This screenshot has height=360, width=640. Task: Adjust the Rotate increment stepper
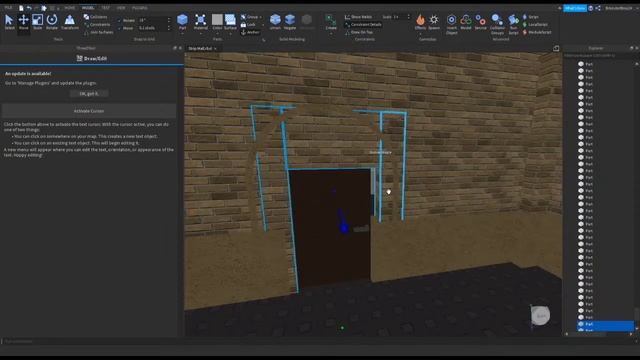tap(169, 20)
